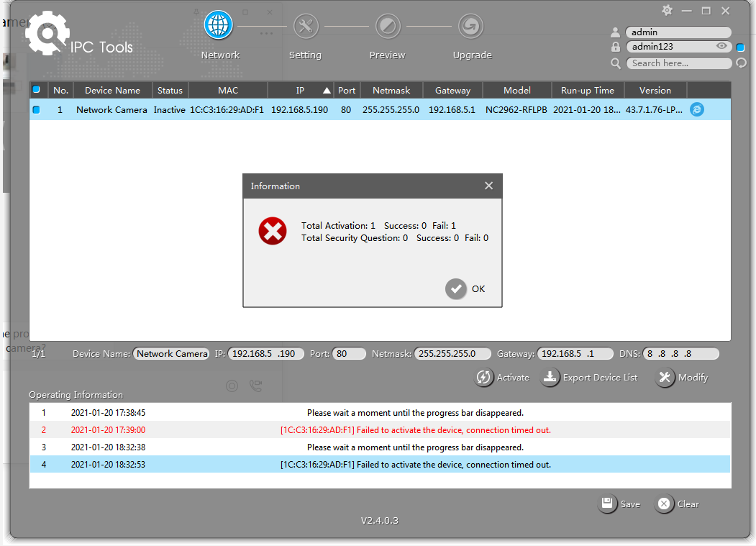Switch to the Setting tab label

pos(305,55)
